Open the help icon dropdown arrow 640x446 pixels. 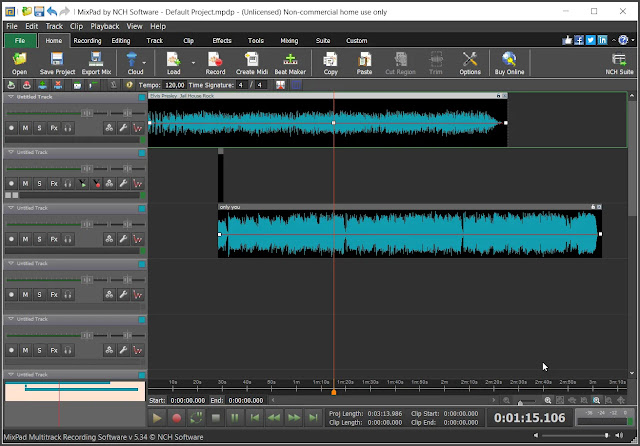point(633,40)
